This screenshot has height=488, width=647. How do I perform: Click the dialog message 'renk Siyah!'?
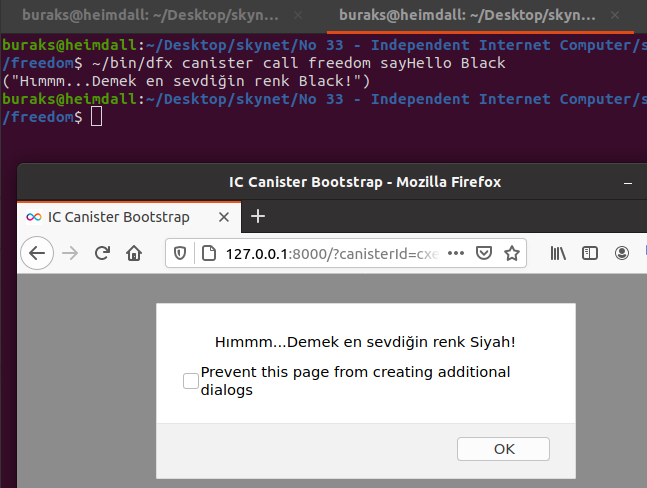472,342
